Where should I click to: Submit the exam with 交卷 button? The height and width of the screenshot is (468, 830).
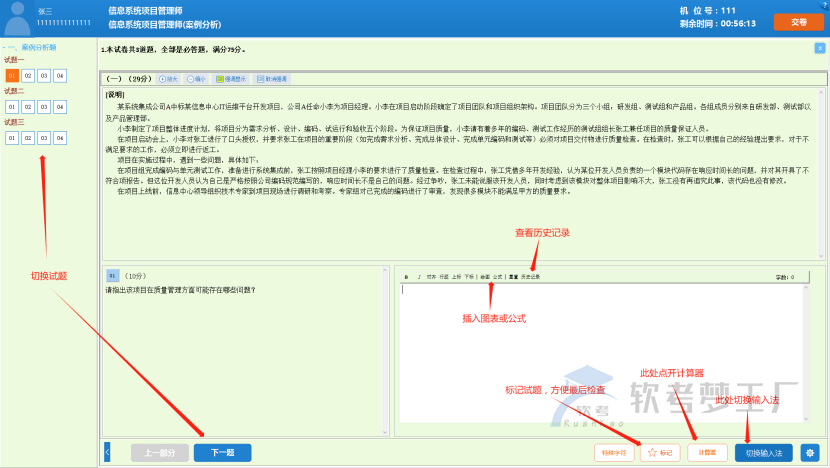pyautogui.click(x=797, y=20)
